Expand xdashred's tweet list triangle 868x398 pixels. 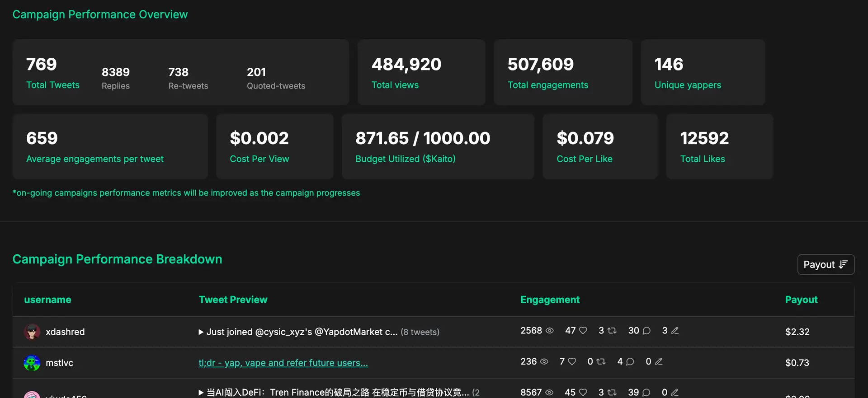coord(201,332)
